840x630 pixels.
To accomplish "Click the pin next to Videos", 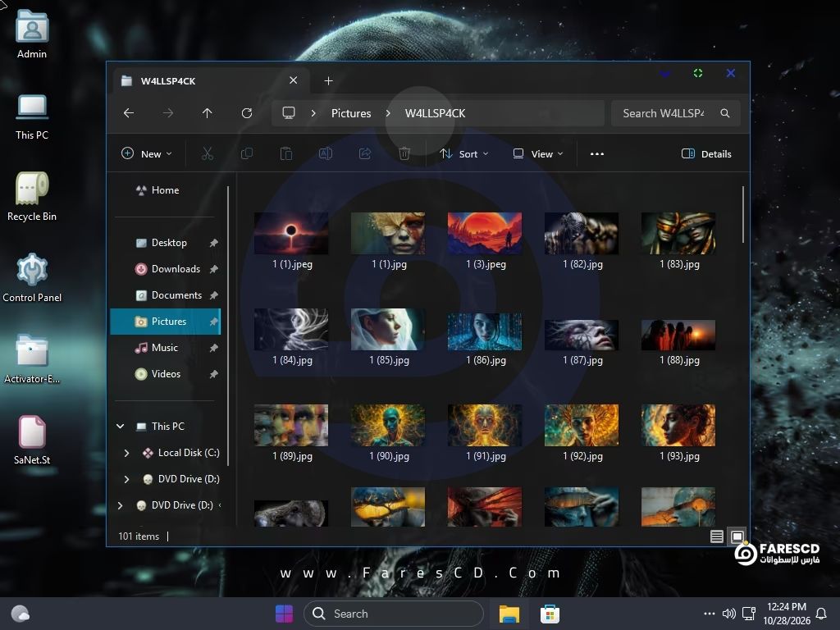I will (x=214, y=374).
